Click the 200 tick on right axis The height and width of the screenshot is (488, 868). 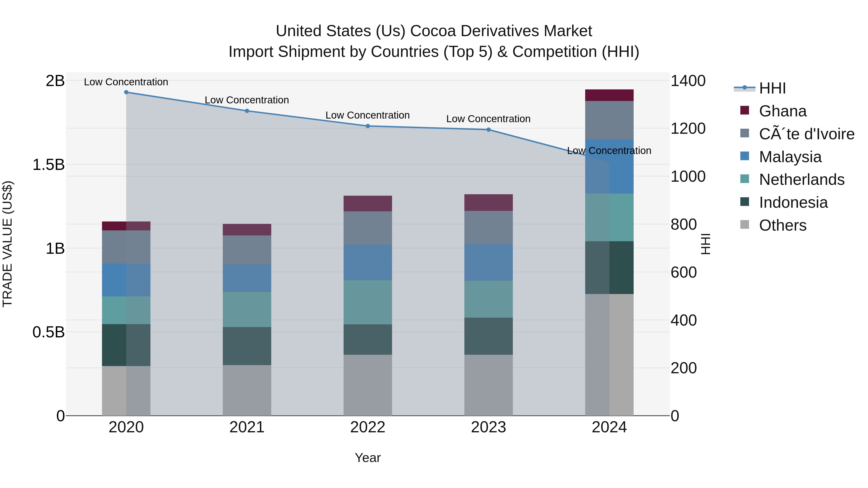pos(684,368)
